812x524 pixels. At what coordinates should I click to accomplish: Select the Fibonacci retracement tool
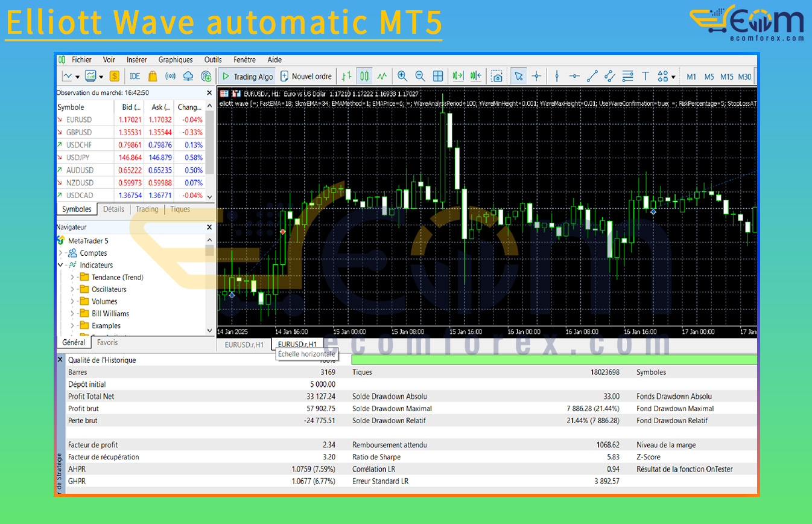(627, 77)
